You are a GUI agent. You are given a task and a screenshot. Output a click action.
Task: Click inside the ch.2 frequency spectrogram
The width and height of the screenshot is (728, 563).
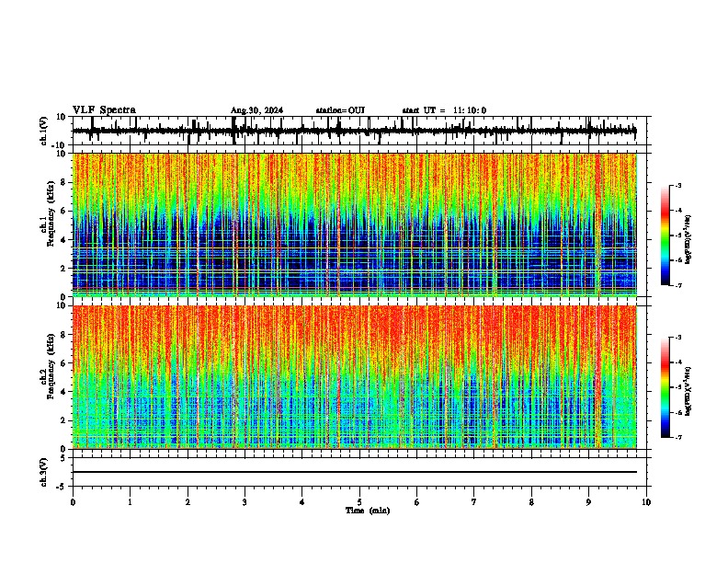click(355, 377)
